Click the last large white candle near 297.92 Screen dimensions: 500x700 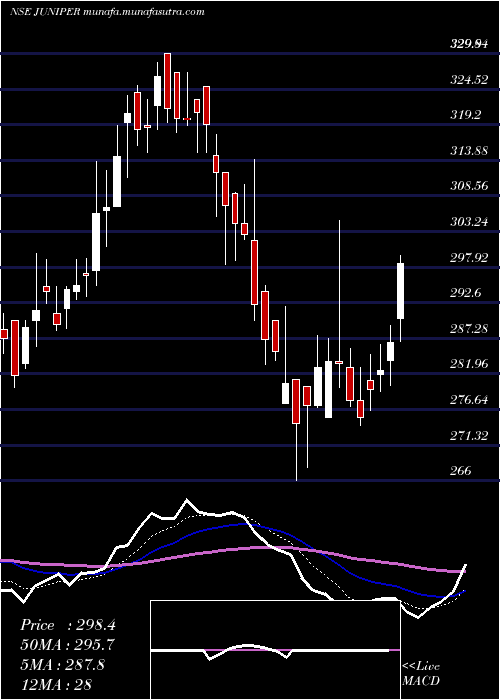coord(400,291)
